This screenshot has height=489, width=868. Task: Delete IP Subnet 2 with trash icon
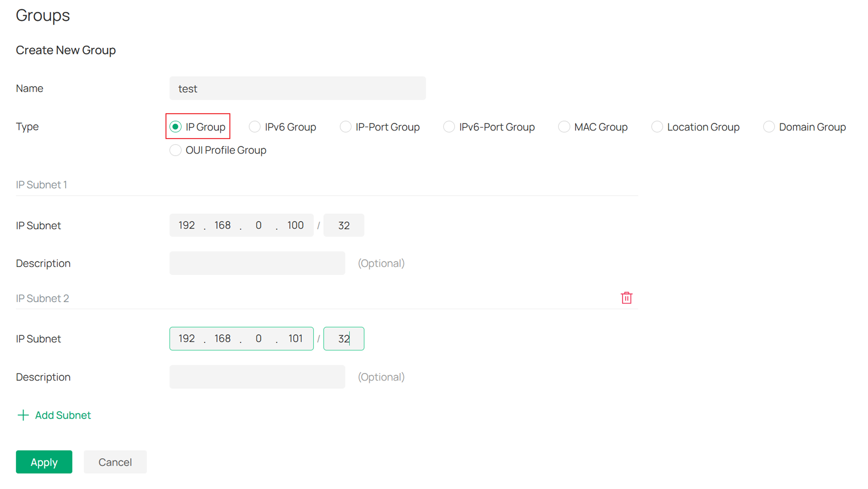[x=626, y=298]
